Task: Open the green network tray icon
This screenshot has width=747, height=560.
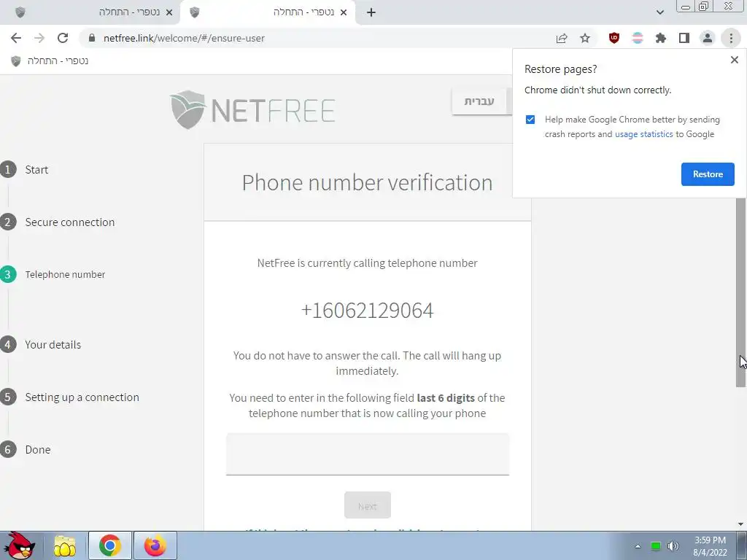Action: (x=656, y=546)
